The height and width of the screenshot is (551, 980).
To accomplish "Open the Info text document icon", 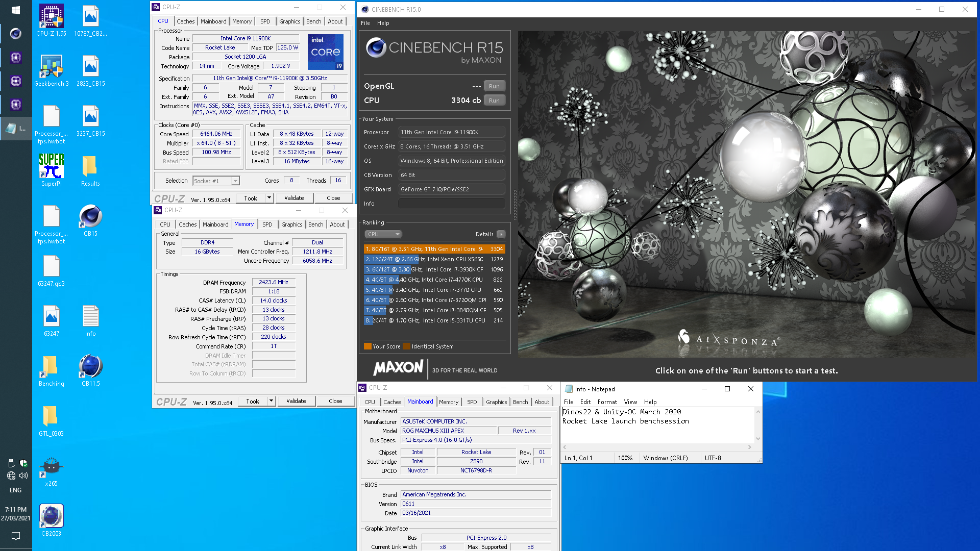I will pyautogui.click(x=90, y=320).
